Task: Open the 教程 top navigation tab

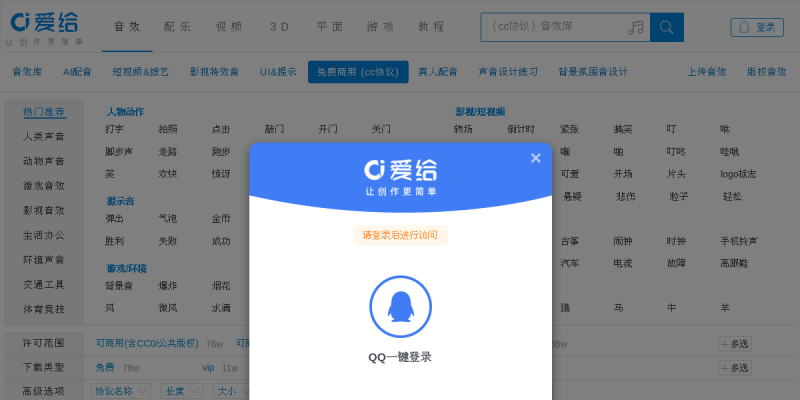Action: [x=431, y=27]
